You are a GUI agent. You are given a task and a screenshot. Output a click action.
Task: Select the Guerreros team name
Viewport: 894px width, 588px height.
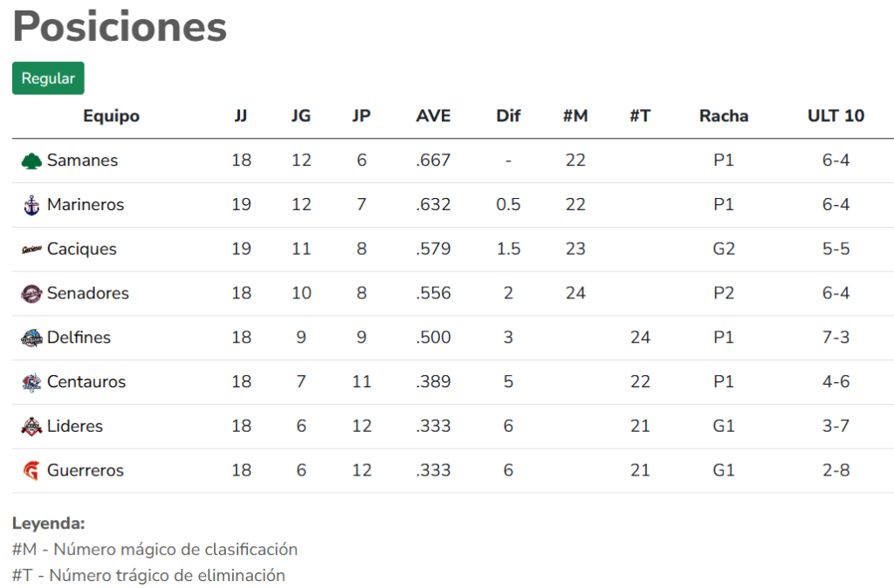[x=86, y=470]
